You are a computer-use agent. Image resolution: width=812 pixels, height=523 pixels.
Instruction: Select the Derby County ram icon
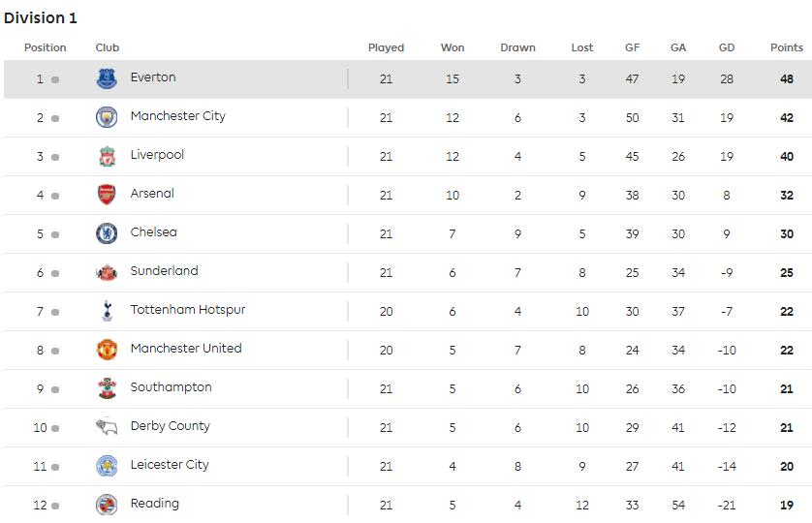107,427
